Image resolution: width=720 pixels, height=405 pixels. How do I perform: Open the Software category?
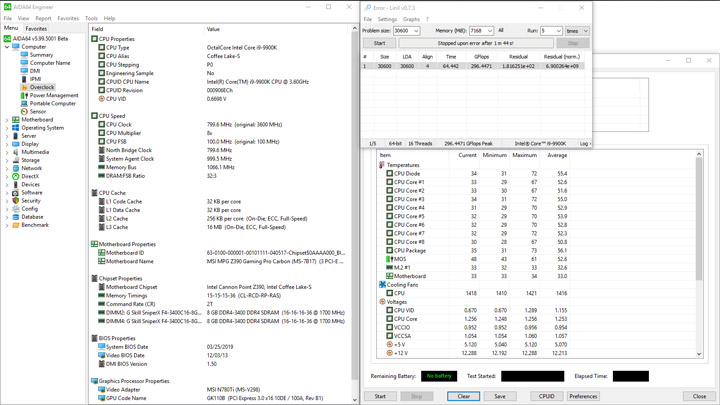32,192
